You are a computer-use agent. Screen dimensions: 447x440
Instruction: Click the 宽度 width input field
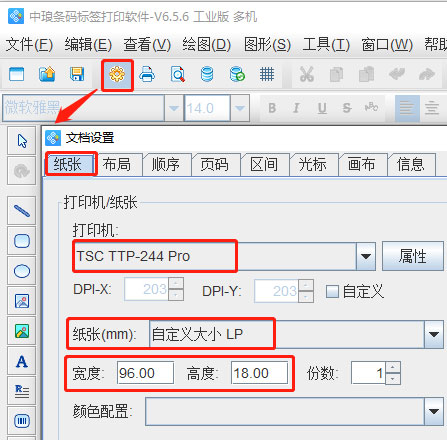(x=145, y=373)
